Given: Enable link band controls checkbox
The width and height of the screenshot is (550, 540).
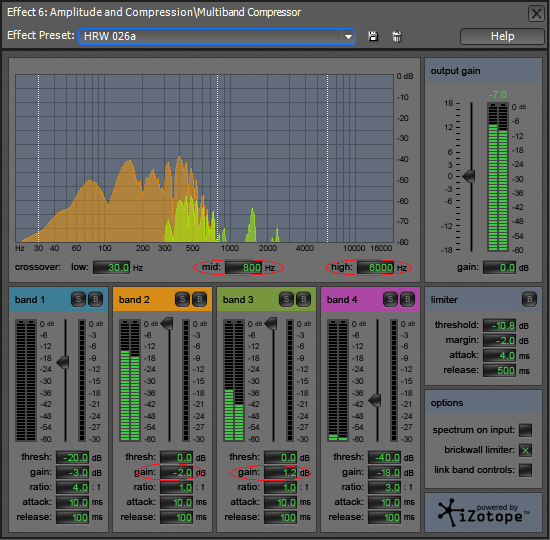Looking at the screenshot, I should (x=525, y=470).
